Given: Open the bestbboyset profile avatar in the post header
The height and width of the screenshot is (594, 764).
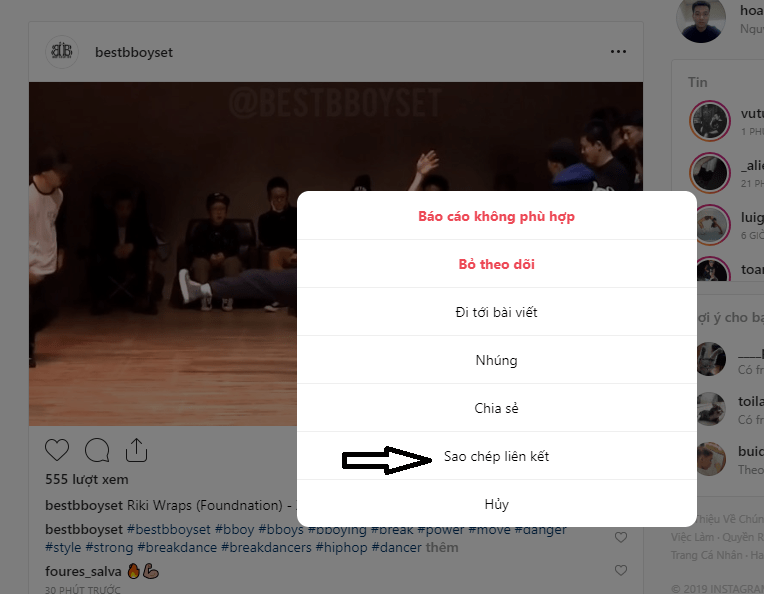Looking at the screenshot, I should (62, 52).
